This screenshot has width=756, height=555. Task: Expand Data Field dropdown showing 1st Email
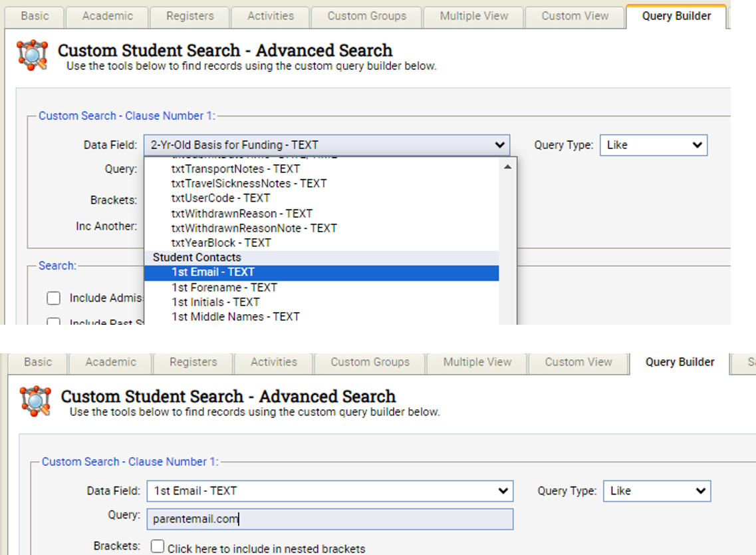point(330,491)
